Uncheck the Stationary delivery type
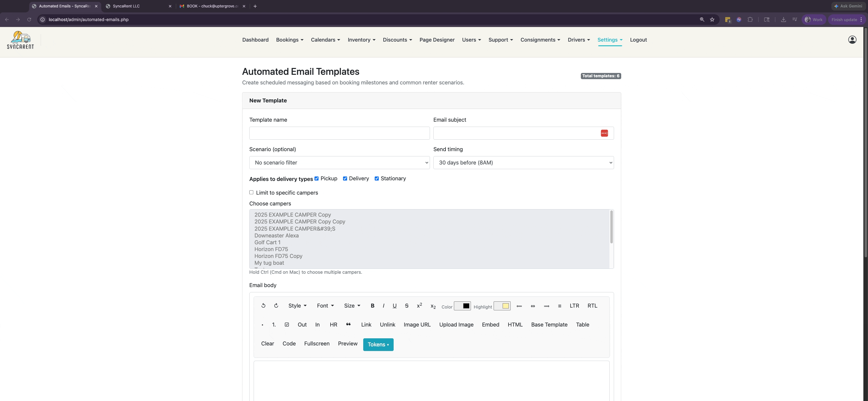 376,178
